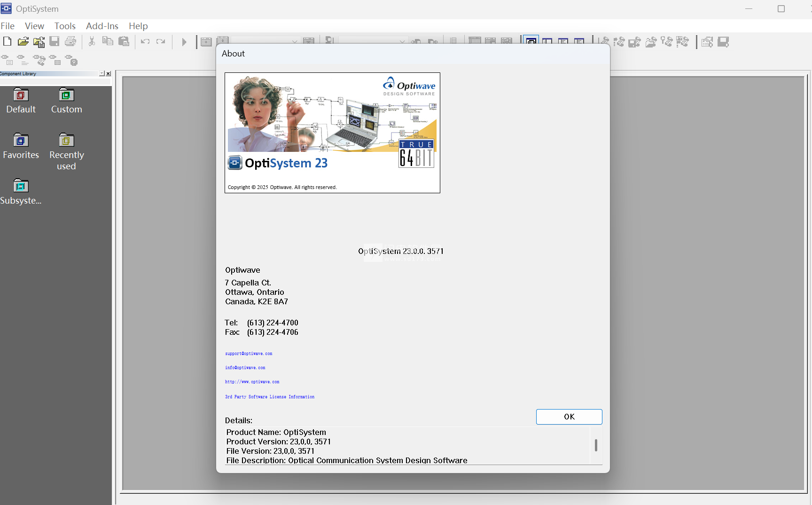Click the Open file folder icon
This screenshot has width=812, height=505.
click(23, 41)
